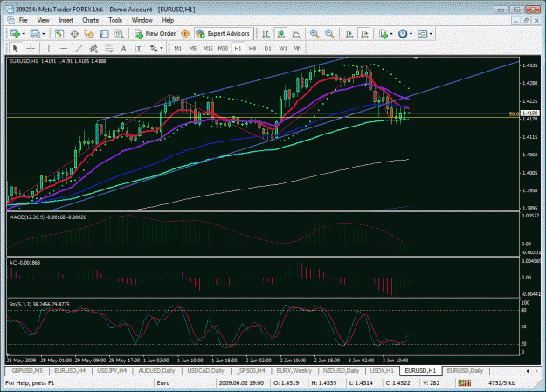Toggle Chart Shift icon
The image size is (546, 392).
pyautogui.click(x=364, y=34)
